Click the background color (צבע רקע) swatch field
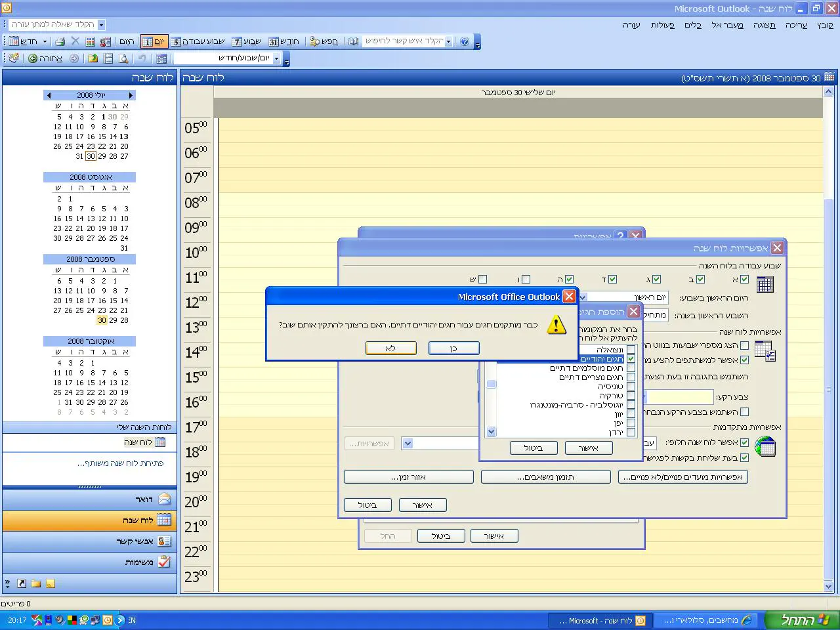Screen dimensions: 840x630 point(680,397)
